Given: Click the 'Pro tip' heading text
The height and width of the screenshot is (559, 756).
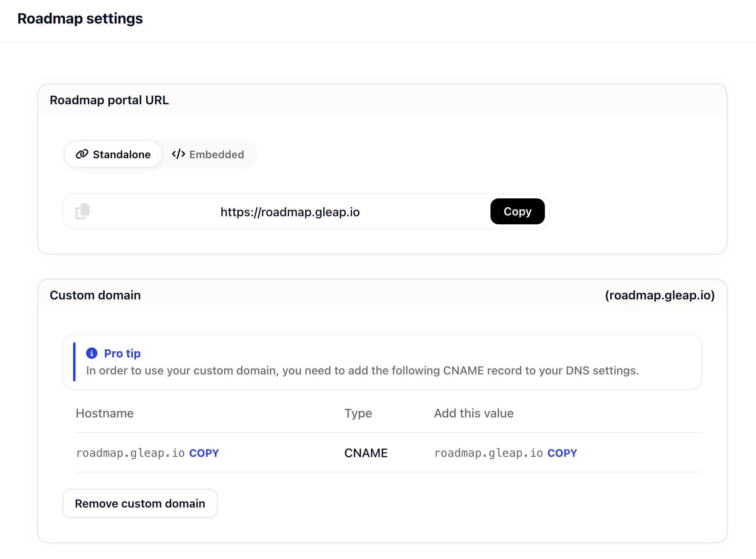Looking at the screenshot, I should [122, 353].
